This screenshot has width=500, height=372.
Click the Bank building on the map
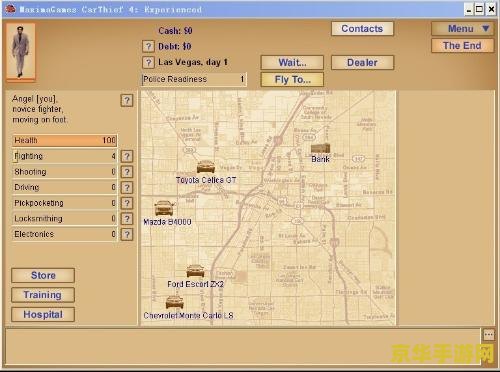point(320,148)
